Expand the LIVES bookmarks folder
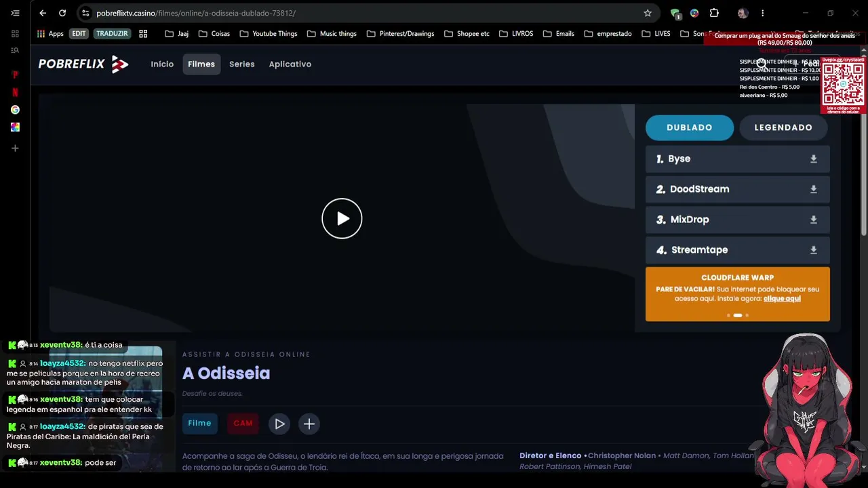The height and width of the screenshot is (488, 868). (x=655, y=33)
